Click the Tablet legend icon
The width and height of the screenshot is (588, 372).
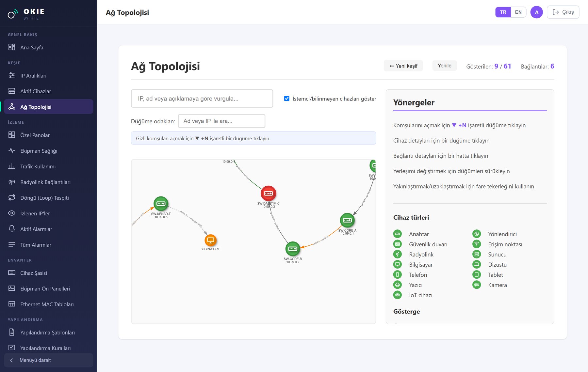tap(477, 275)
